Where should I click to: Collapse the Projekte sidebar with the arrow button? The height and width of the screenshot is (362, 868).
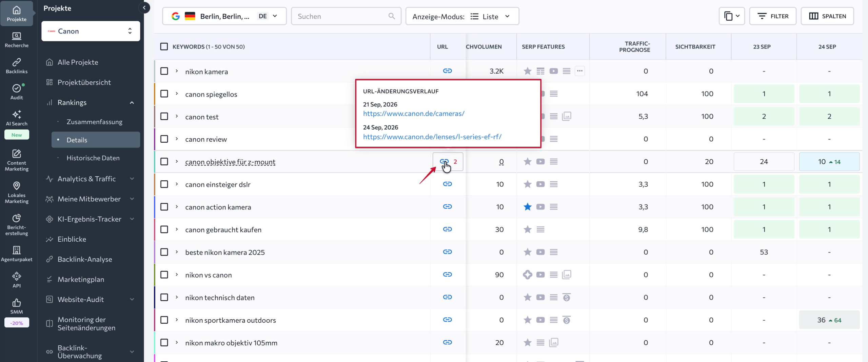click(144, 7)
